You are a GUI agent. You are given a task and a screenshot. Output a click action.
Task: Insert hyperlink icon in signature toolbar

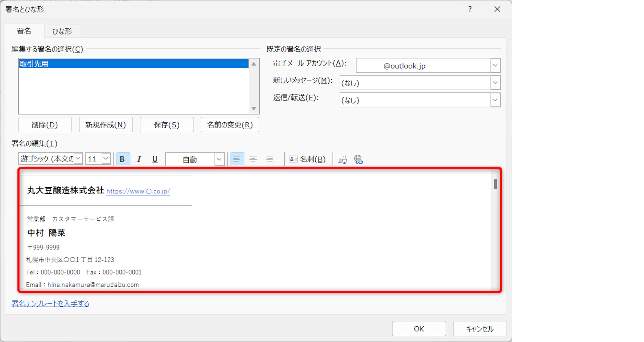[358, 159]
